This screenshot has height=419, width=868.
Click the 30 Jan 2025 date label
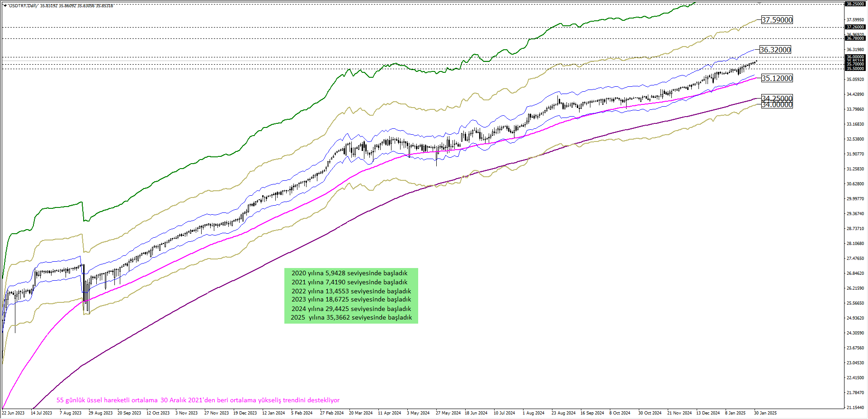(x=765, y=413)
